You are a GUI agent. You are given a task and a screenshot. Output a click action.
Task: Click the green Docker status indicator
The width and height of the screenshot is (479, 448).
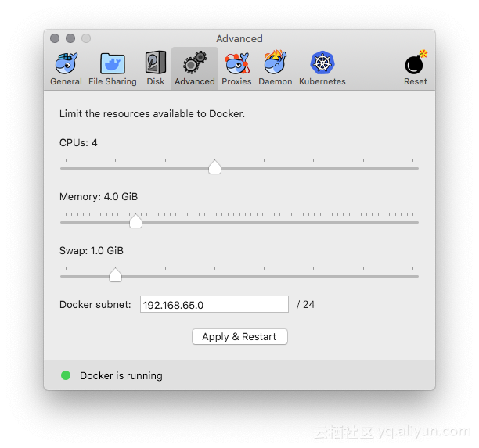point(66,375)
